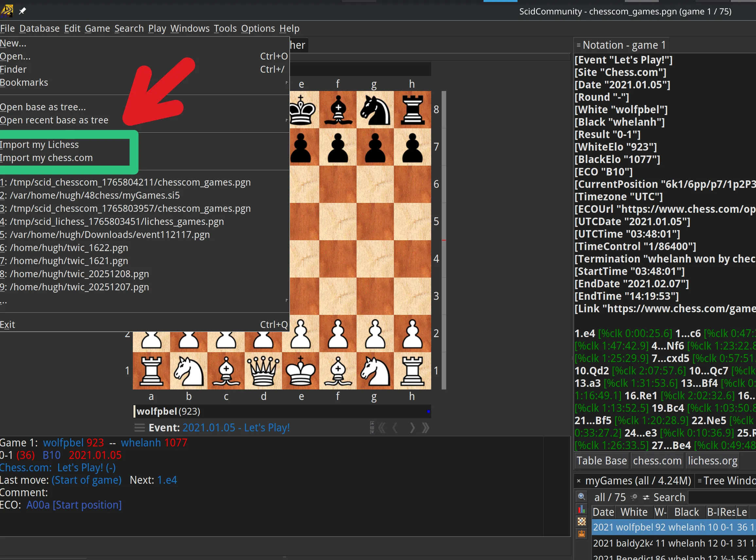Image resolution: width=756 pixels, height=560 pixels.
Task: Open the Tools menu
Action: coord(225,28)
